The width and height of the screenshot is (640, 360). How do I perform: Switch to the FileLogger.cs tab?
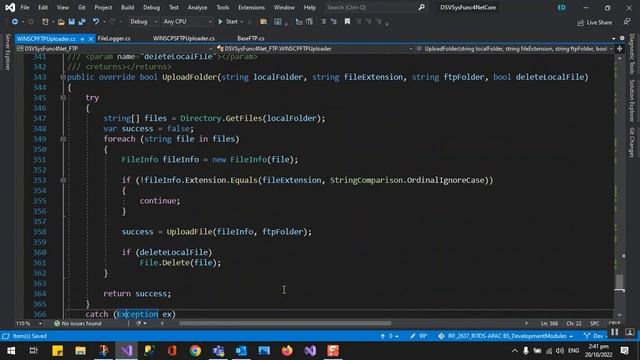pyautogui.click(x=114, y=38)
